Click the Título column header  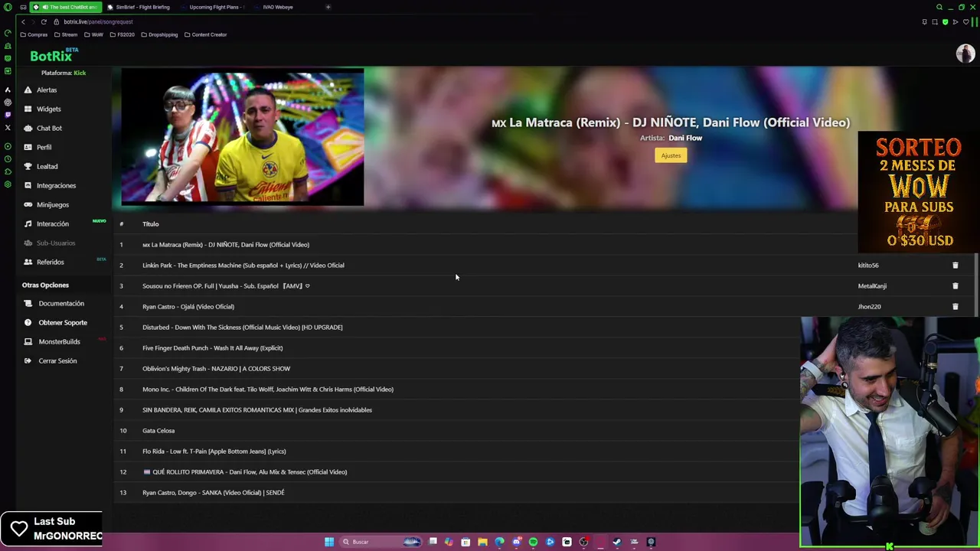click(x=150, y=223)
